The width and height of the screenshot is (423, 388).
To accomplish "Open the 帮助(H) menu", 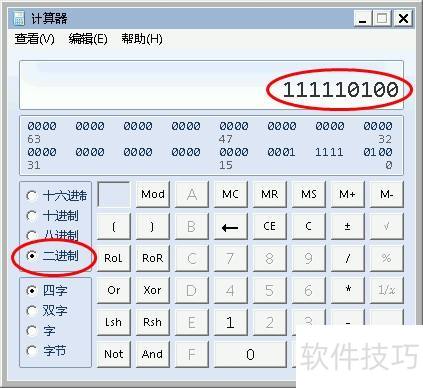I will click(x=142, y=39).
